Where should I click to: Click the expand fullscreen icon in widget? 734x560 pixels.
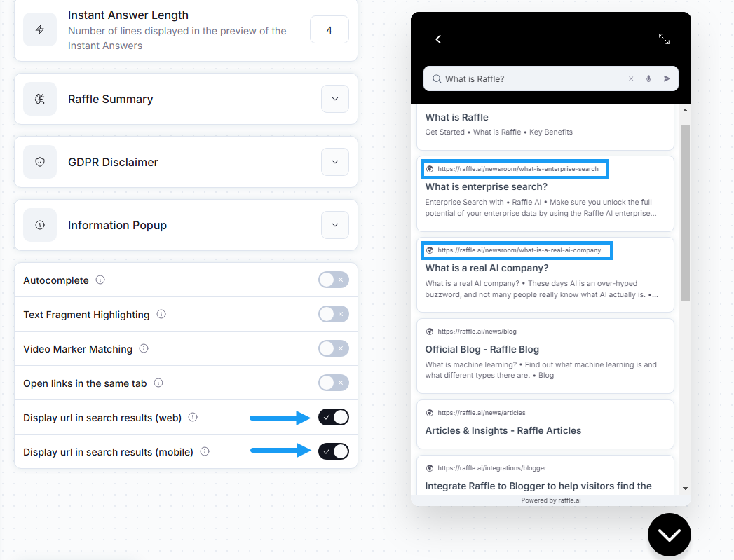click(664, 39)
